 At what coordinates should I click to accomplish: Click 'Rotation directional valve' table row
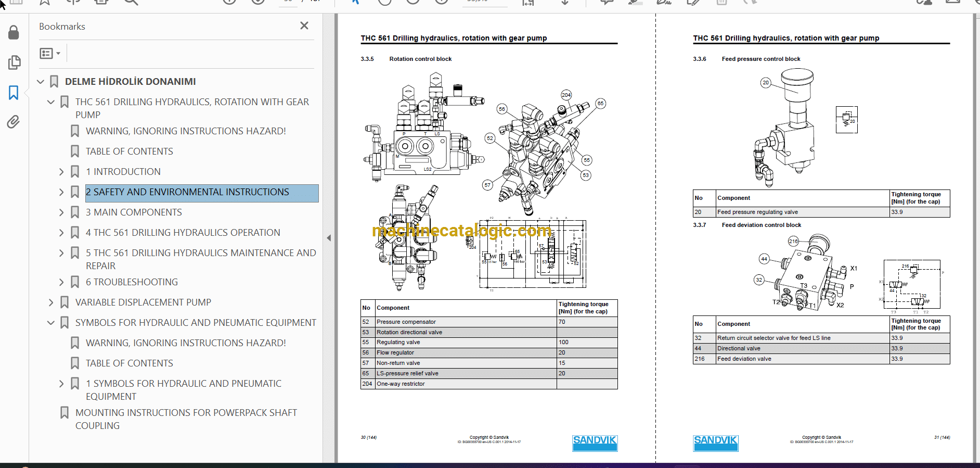tap(489, 332)
